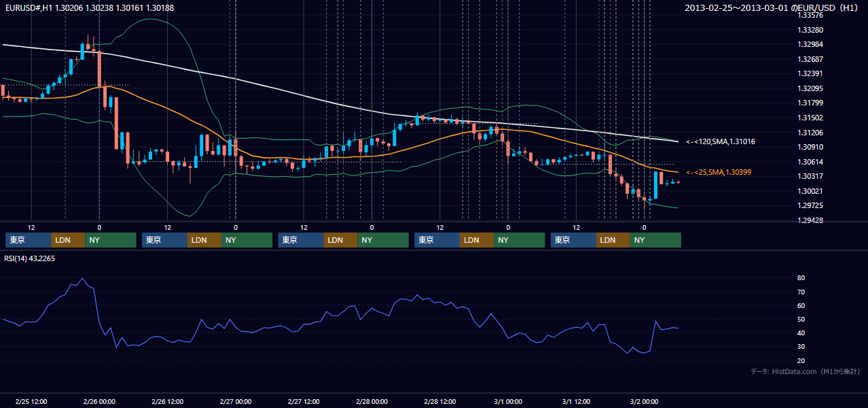
Task: Select the 120 SMA 1.31016 label
Action: [721, 141]
